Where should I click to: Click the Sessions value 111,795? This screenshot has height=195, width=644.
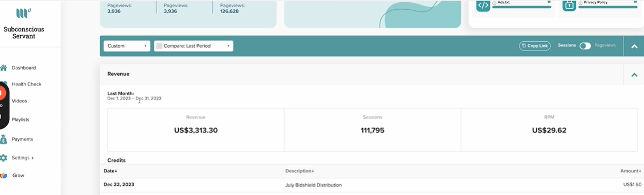373,131
